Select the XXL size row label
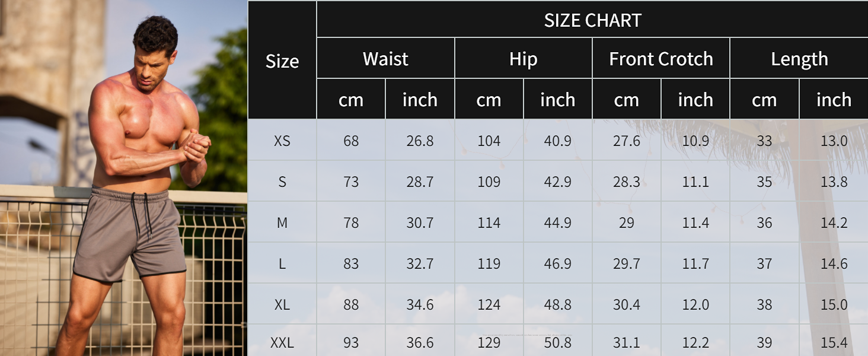The width and height of the screenshot is (868, 356). tap(282, 341)
